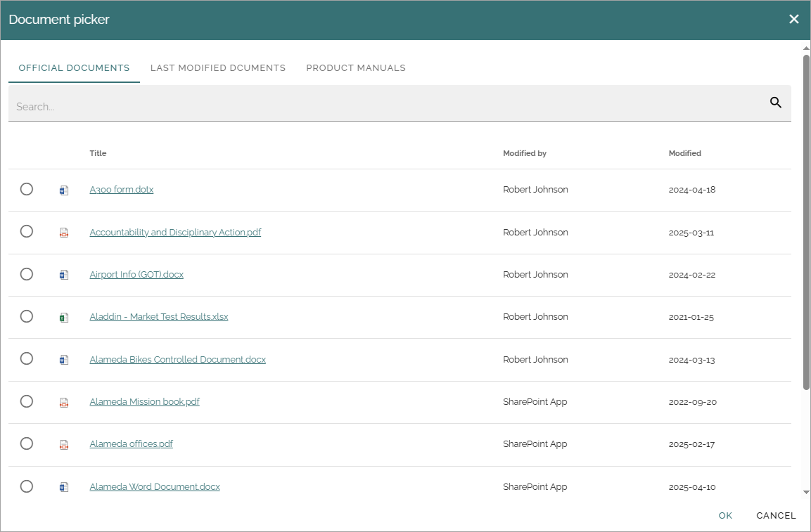Open Alameda offices.pdf link
811x532 pixels.
pos(132,444)
